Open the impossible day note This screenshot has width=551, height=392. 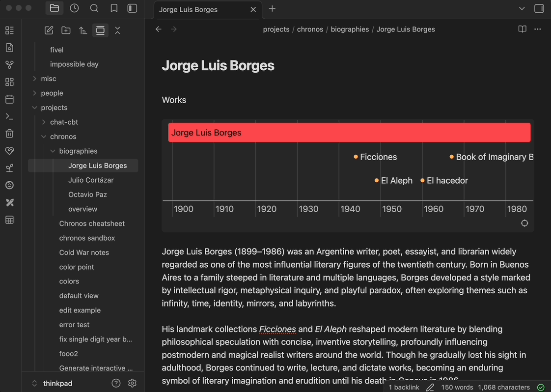point(74,64)
